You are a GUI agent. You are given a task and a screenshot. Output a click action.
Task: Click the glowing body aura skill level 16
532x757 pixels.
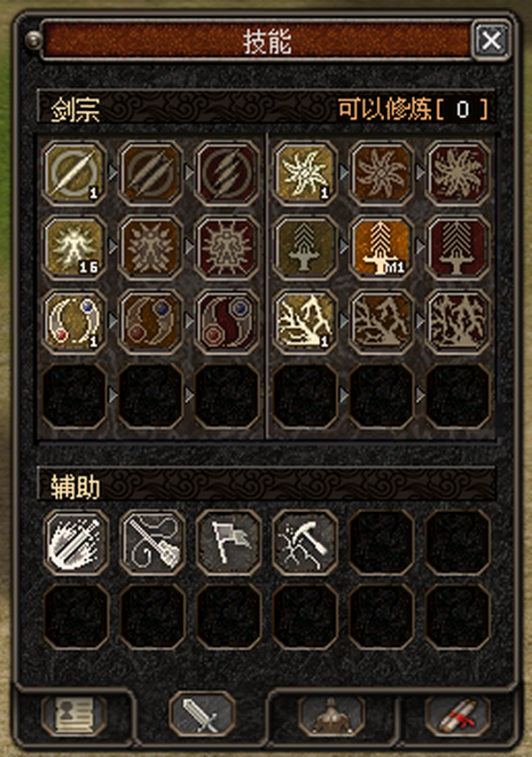pyautogui.click(x=74, y=248)
